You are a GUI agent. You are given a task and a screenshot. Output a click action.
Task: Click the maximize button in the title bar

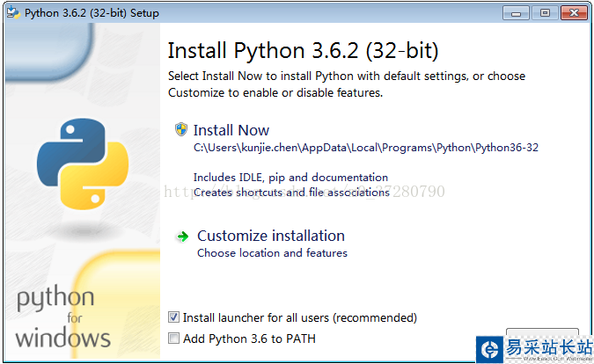[545, 13]
